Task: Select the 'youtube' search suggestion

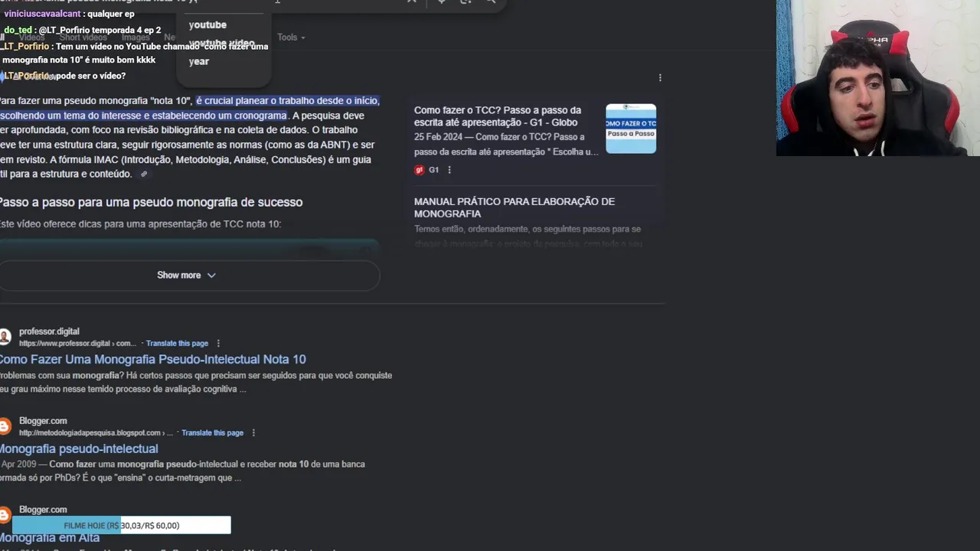Action: [x=207, y=25]
